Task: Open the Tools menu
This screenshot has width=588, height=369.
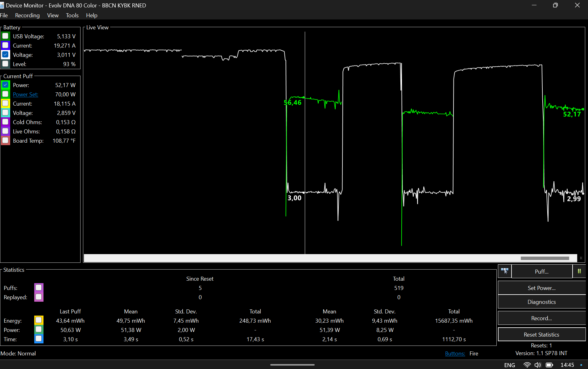Action: coord(72,15)
